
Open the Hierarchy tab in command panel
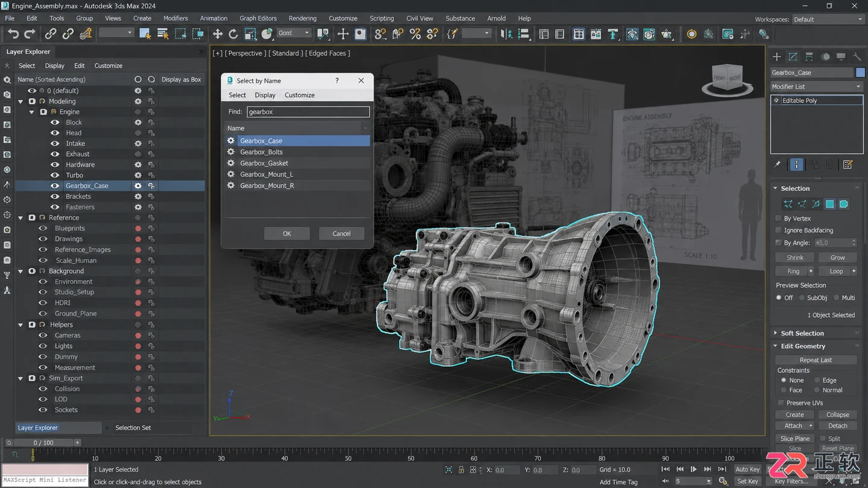[x=809, y=57]
